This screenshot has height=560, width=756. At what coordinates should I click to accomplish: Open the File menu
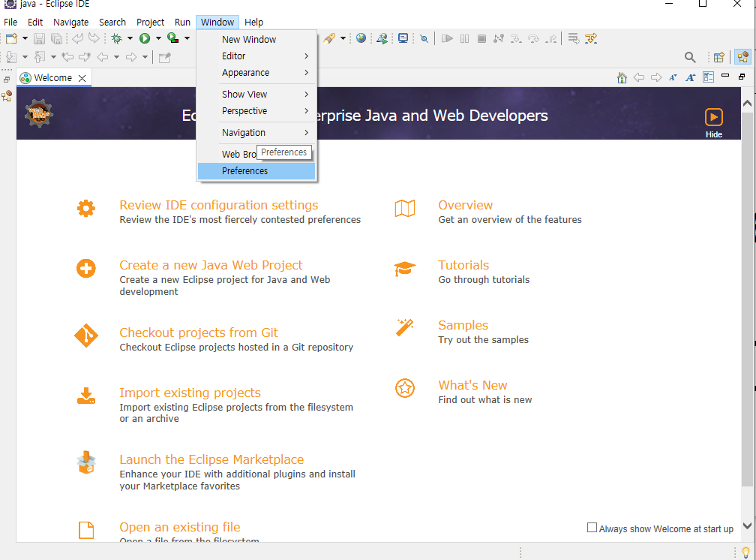point(10,23)
